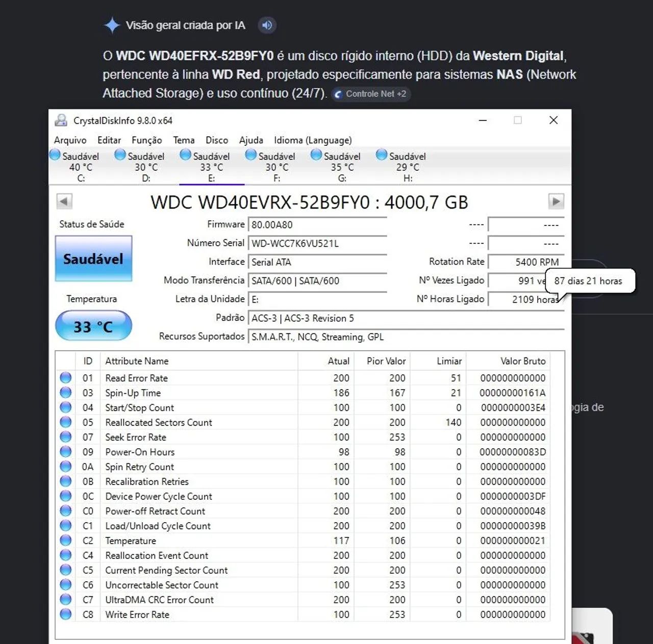Click status circle for Write Error Rate

coord(66,614)
